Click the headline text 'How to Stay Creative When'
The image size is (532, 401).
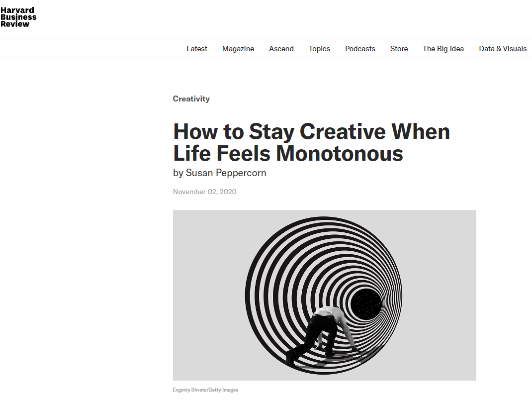point(311,132)
